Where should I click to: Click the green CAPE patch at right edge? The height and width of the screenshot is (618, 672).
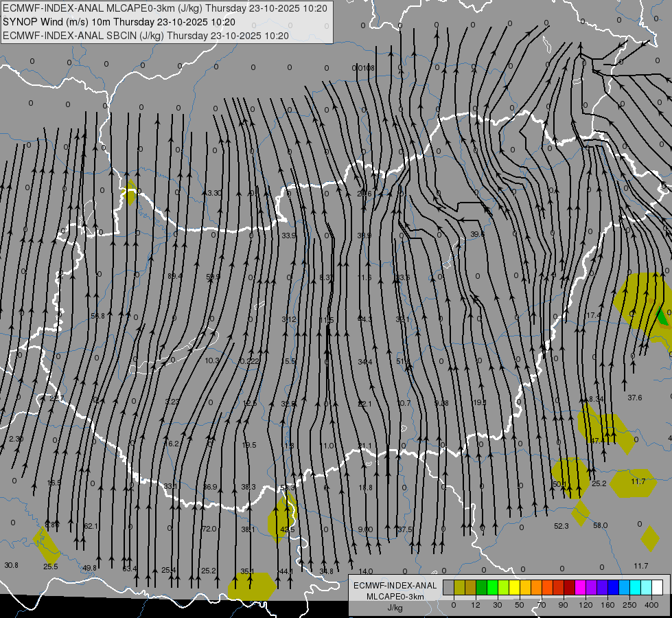pos(663,317)
